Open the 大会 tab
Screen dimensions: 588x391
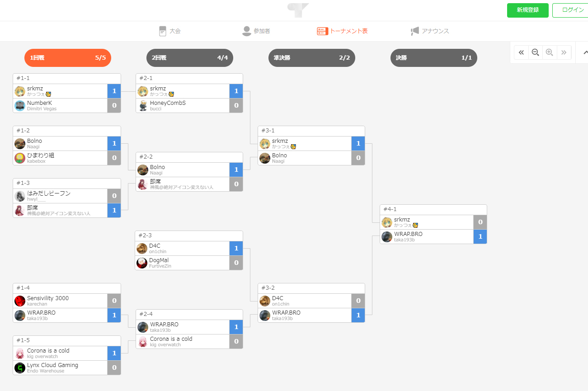pos(170,31)
